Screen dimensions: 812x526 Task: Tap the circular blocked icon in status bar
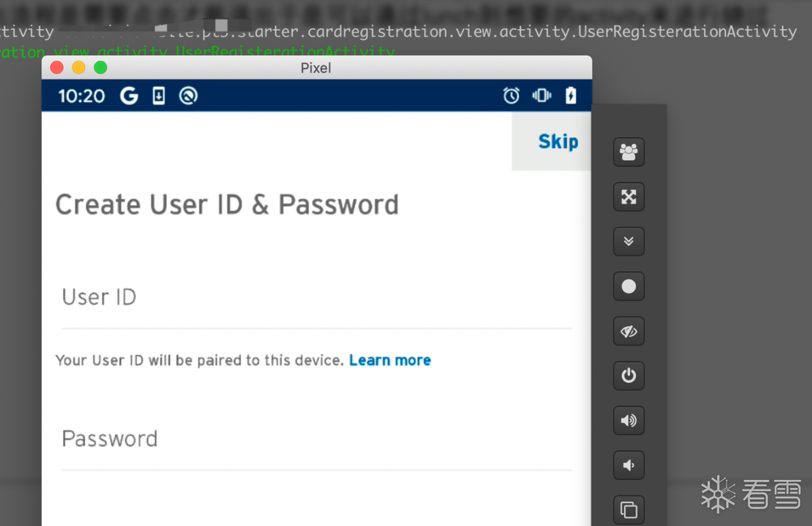pos(188,96)
